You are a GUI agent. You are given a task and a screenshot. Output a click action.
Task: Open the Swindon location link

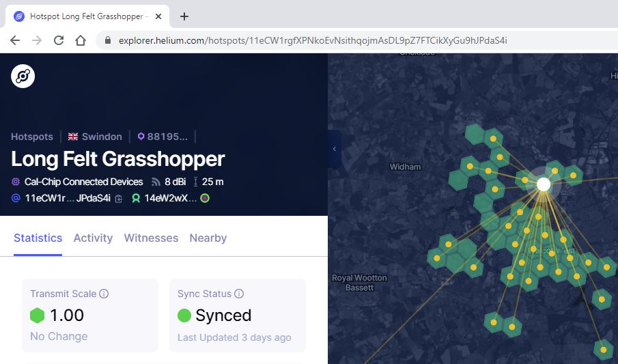(x=102, y=137)
